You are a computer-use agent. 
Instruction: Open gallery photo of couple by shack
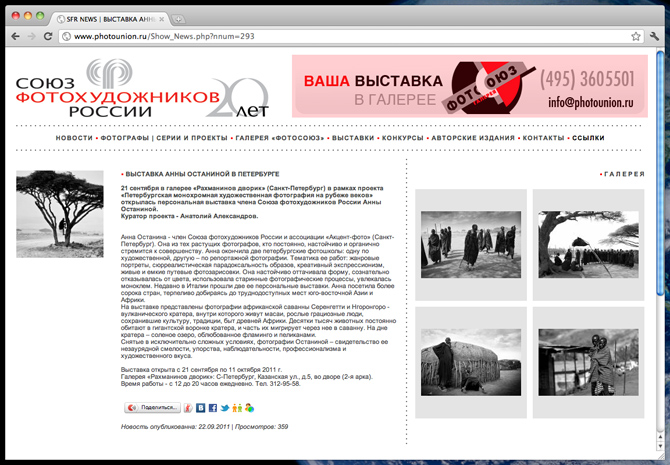click(x=588, y=362)
